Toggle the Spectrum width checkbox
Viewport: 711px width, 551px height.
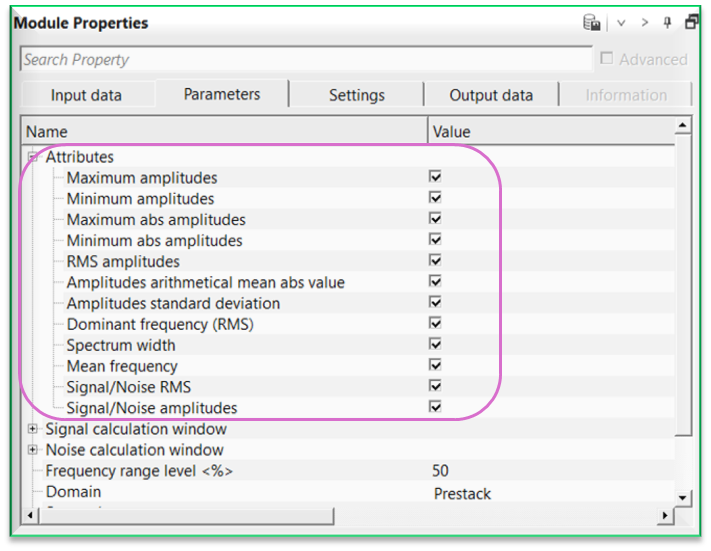click(435, 344)
